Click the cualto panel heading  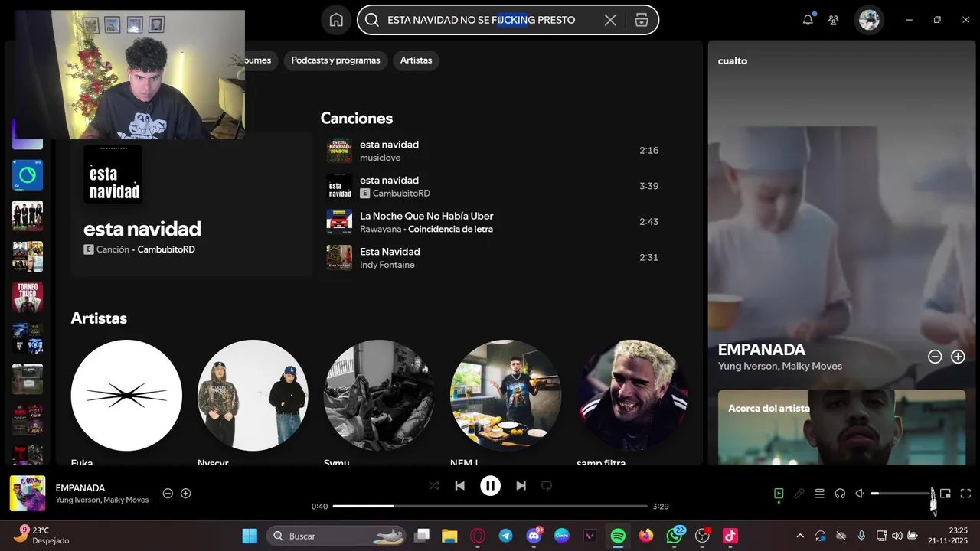pos(733,60)
